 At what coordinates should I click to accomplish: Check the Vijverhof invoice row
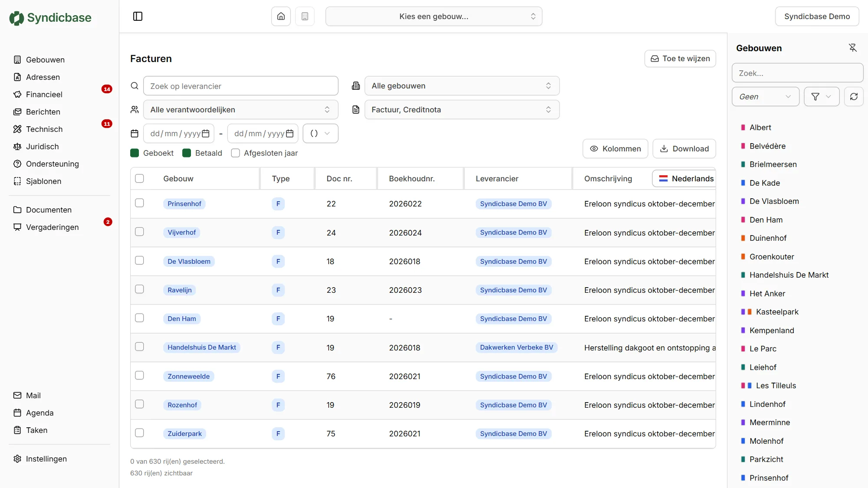(x=139, y=232)
